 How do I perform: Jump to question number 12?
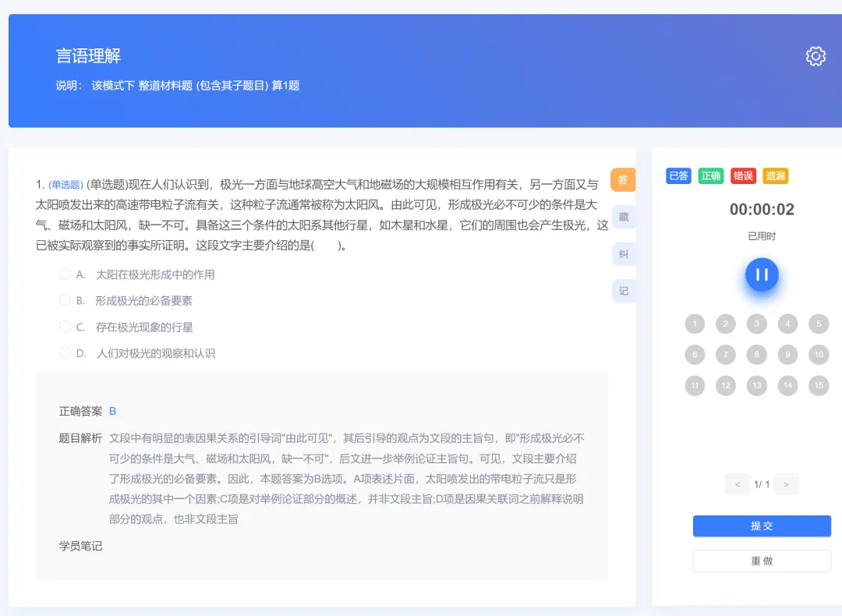726,386
